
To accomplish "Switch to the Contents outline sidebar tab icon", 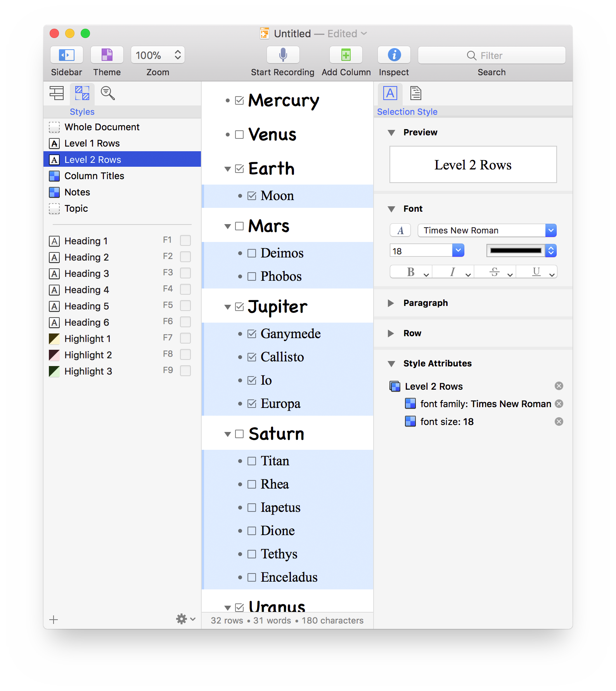I will (x=57, y=93).
